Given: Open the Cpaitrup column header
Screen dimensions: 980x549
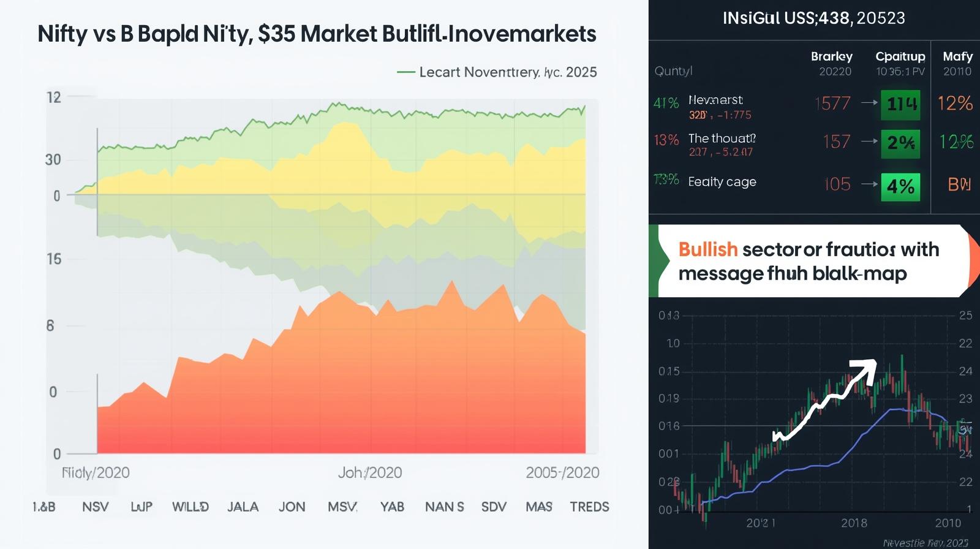Looking at the screenshot, I should 900,56.
